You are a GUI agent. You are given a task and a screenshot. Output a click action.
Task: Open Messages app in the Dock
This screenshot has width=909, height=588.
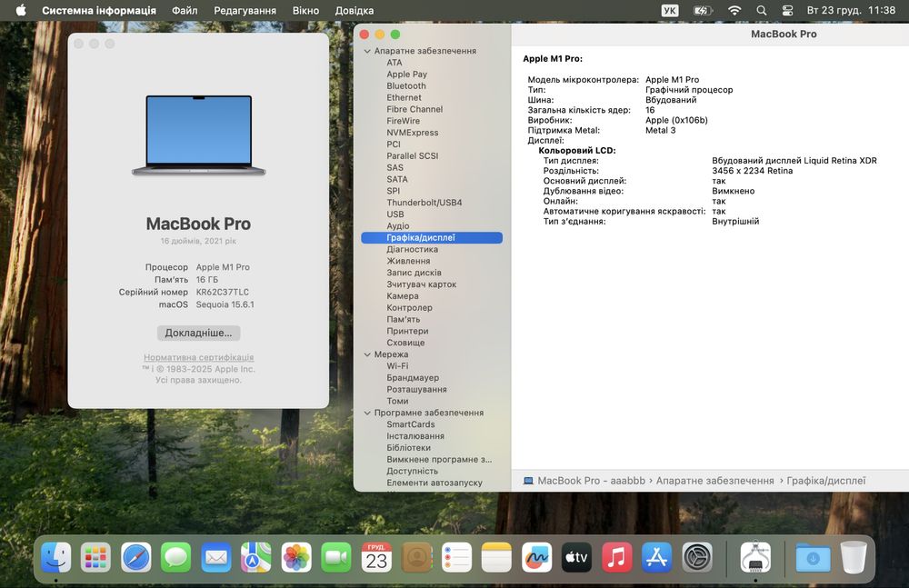[176, 558]
